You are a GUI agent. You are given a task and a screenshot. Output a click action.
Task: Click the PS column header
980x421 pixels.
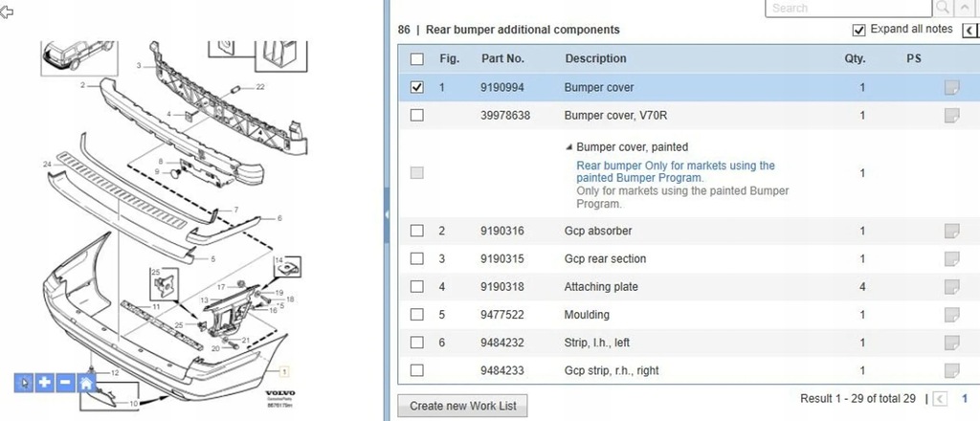point(914,58)
